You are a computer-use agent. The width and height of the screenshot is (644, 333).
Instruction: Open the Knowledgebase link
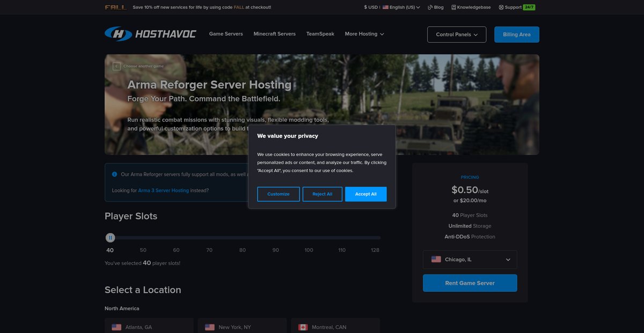(471, 8)
